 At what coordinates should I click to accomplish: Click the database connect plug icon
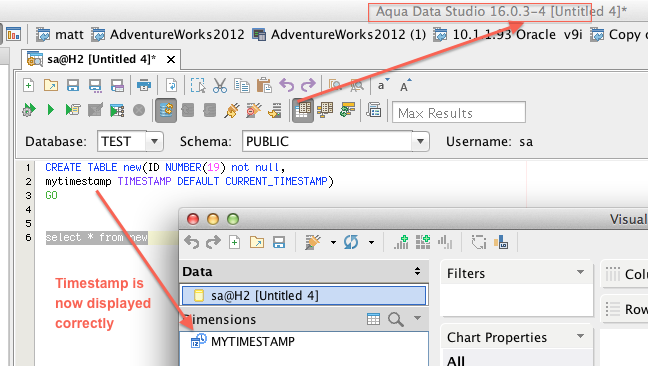tap(232, 110)
